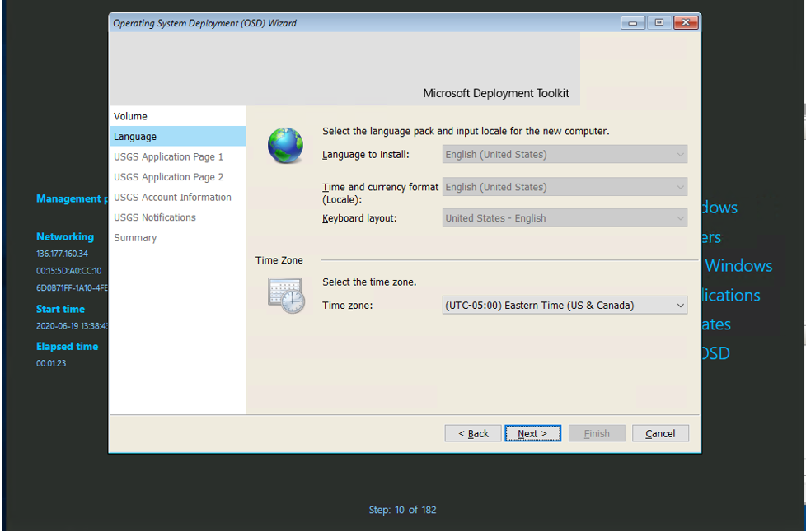Minimize the OSD Wizard window

click(x=633, y=22)
